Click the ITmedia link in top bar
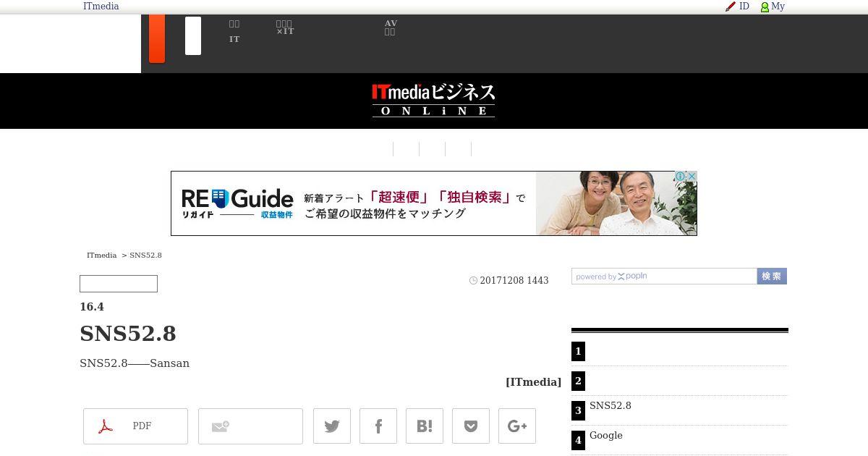The width and height of the screenshot is (868, 456). (x=101, y=7)
